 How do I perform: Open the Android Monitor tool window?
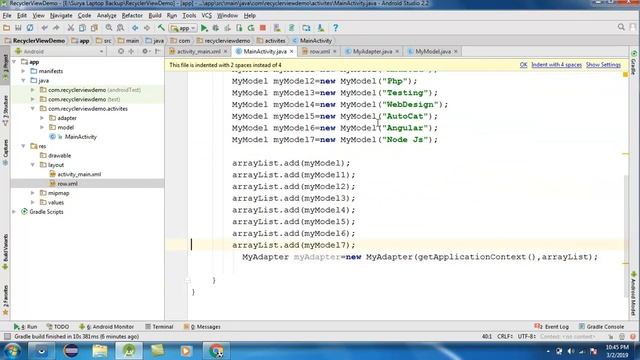(107, 327)
